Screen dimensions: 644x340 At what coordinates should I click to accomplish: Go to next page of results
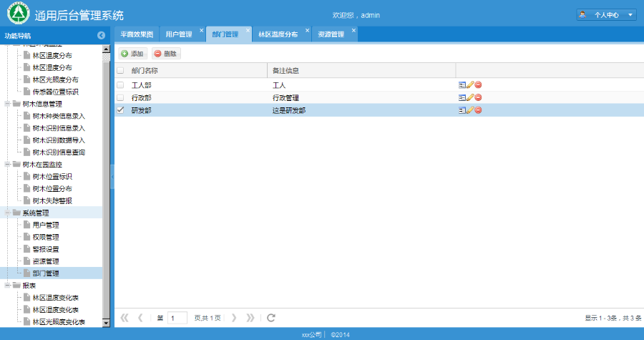(x=234, y=318)
